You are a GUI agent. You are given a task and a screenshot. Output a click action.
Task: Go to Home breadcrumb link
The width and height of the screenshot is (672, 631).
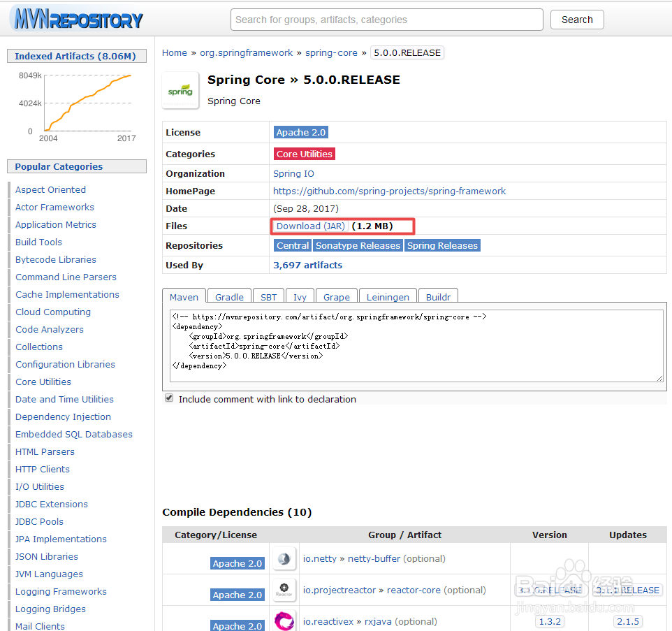tap(175, 52)
